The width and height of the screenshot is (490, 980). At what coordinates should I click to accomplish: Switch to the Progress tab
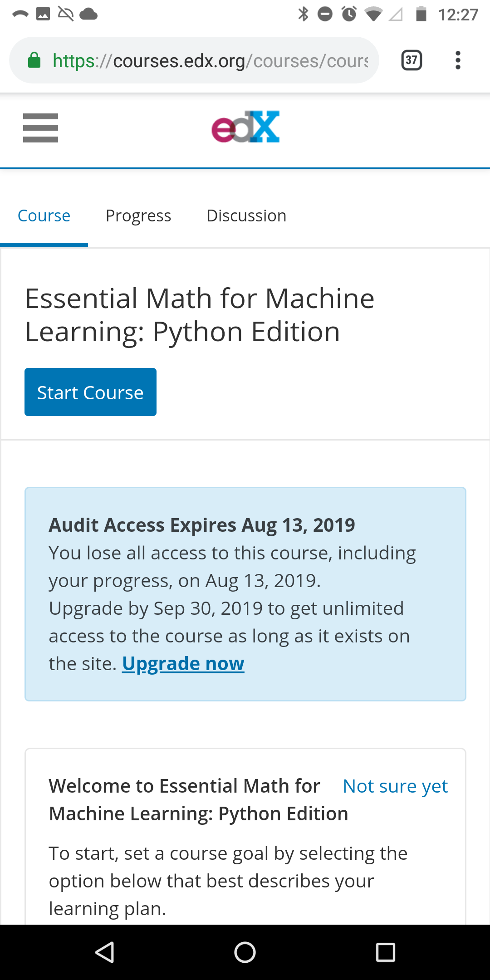138,216
